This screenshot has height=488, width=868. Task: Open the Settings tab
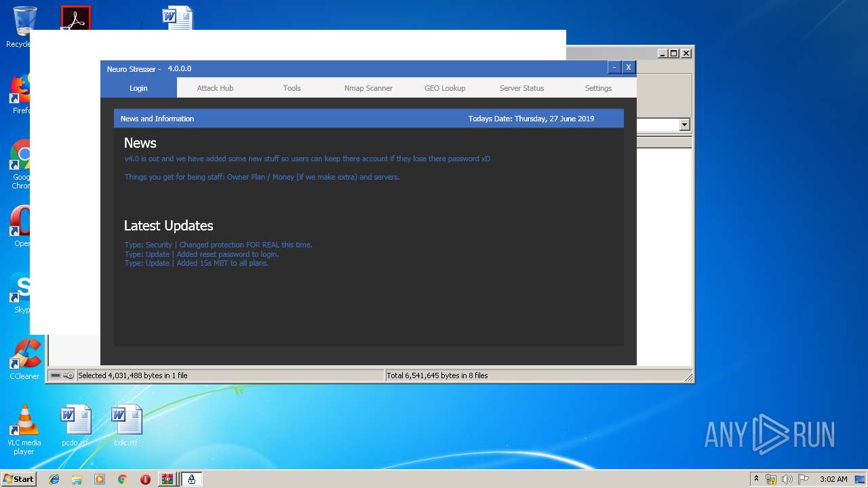click(x=598, y=88)
